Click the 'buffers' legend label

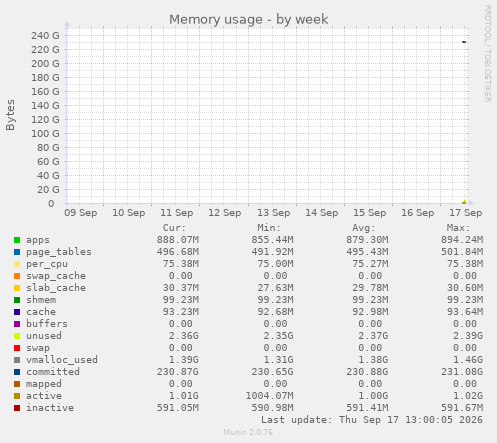point(47,324)
